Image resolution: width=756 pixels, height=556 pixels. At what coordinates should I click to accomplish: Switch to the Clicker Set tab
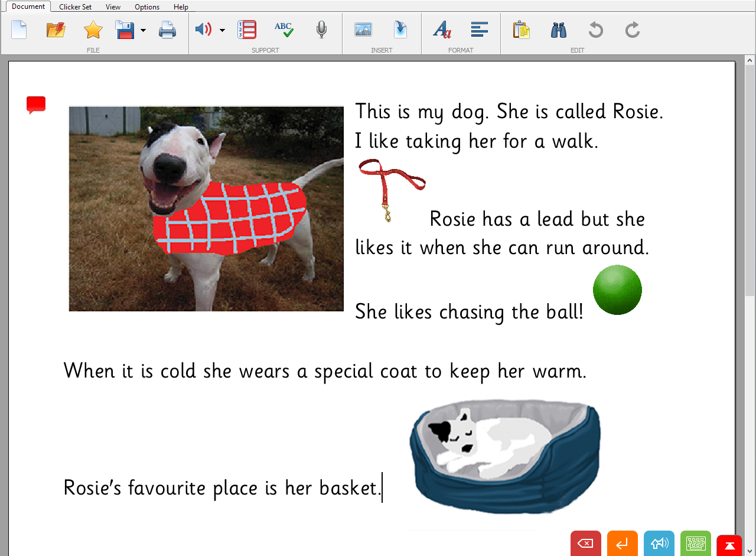pos(75,6)
